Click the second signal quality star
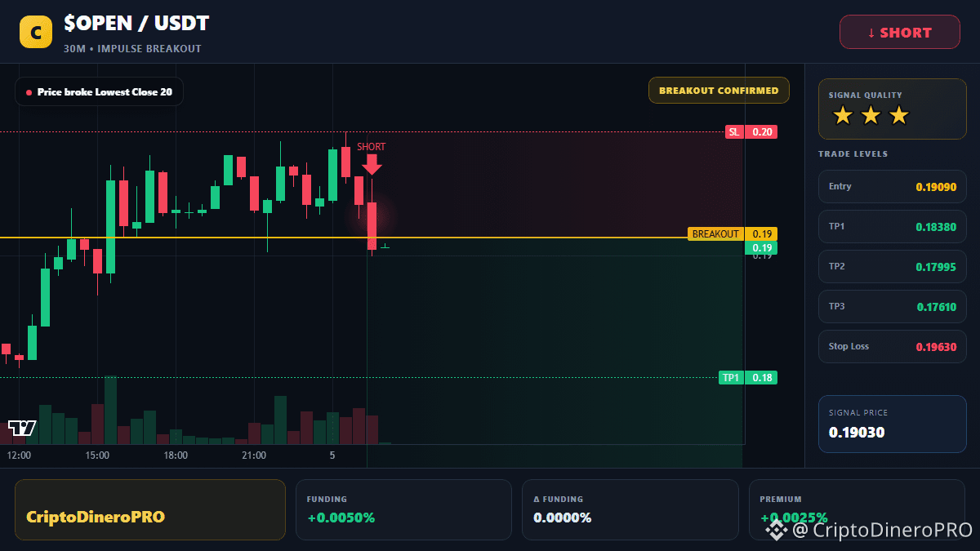The width and height of the screenshot is (980, 551). (x=871, y=116)
